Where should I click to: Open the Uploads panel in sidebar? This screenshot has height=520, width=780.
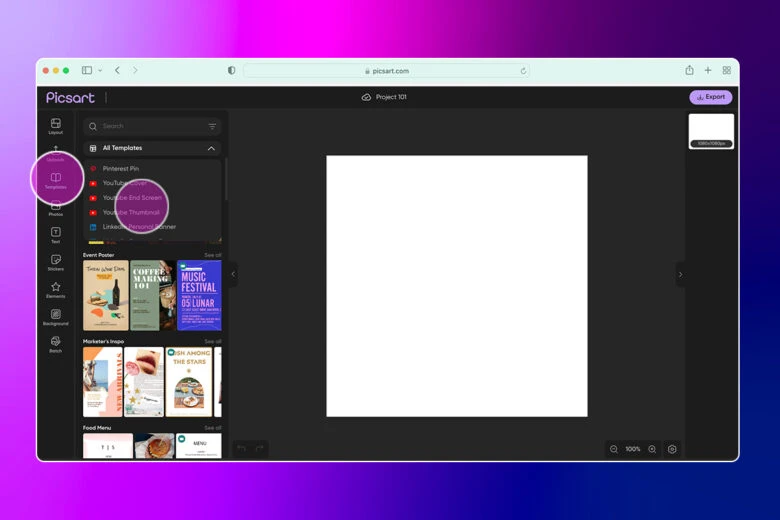56,153
